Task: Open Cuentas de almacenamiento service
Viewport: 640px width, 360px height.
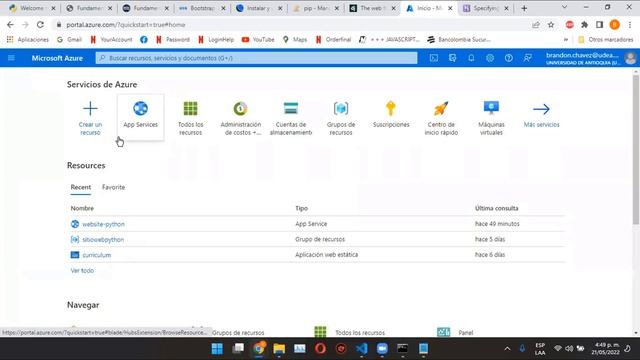Action: coord(291,118)
